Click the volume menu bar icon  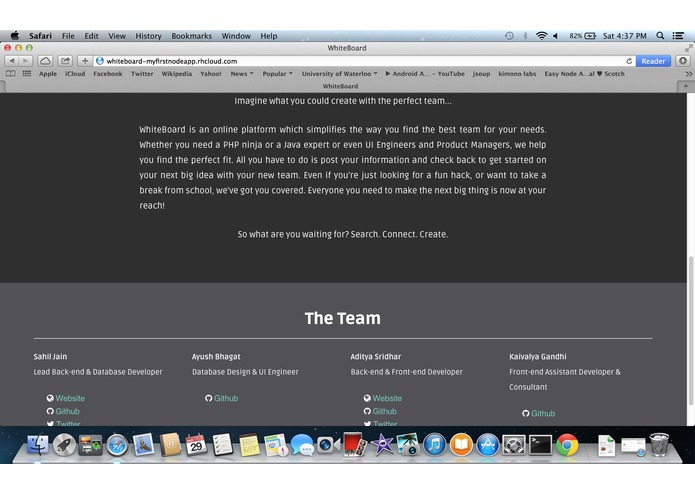click(555, 35)
